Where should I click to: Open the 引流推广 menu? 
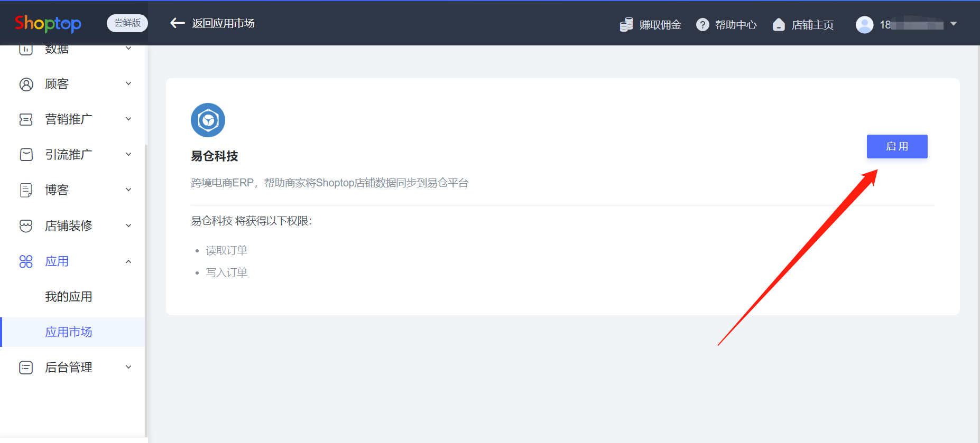(69, 155)
